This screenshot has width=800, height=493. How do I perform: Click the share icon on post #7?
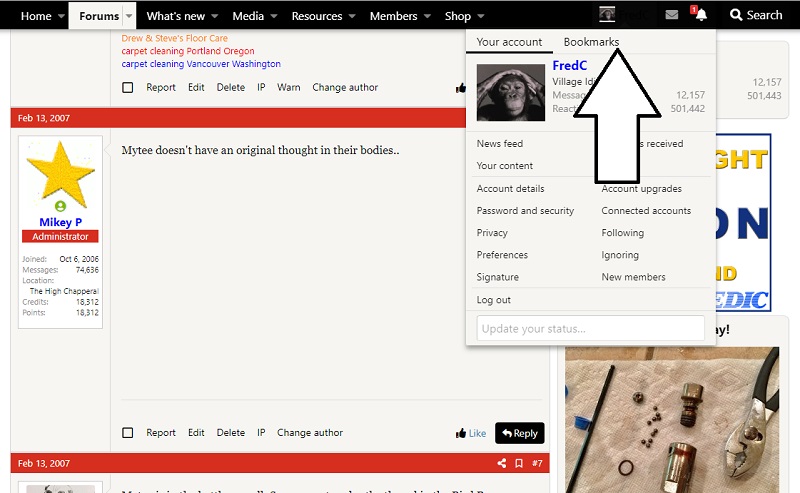click(x=502, y=463)
